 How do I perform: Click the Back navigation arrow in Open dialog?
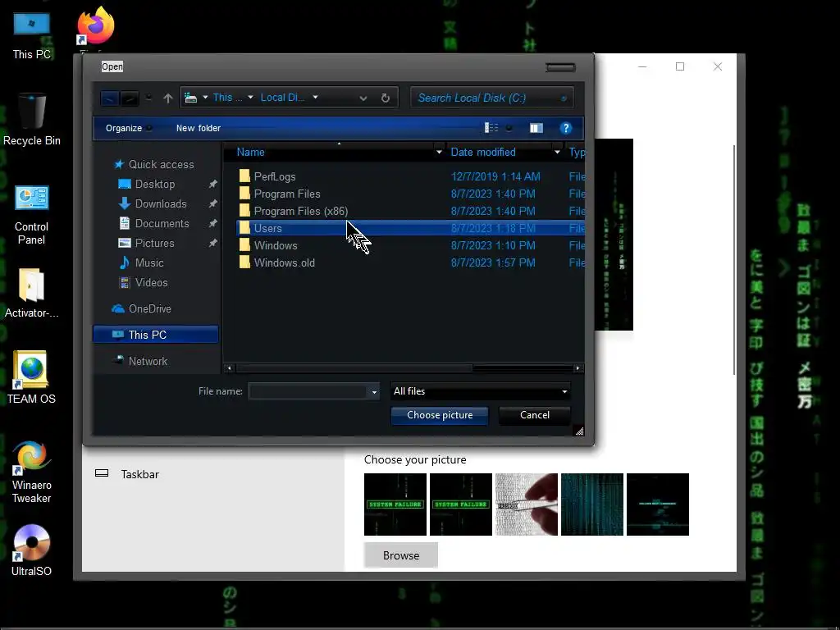(x=110, y=98)
